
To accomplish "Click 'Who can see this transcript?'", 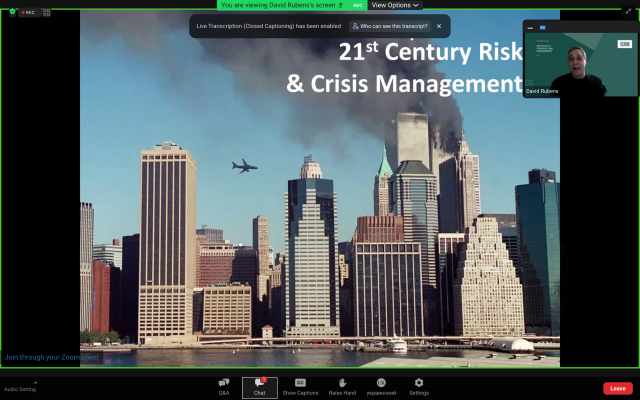I will [x=390, y=26].
